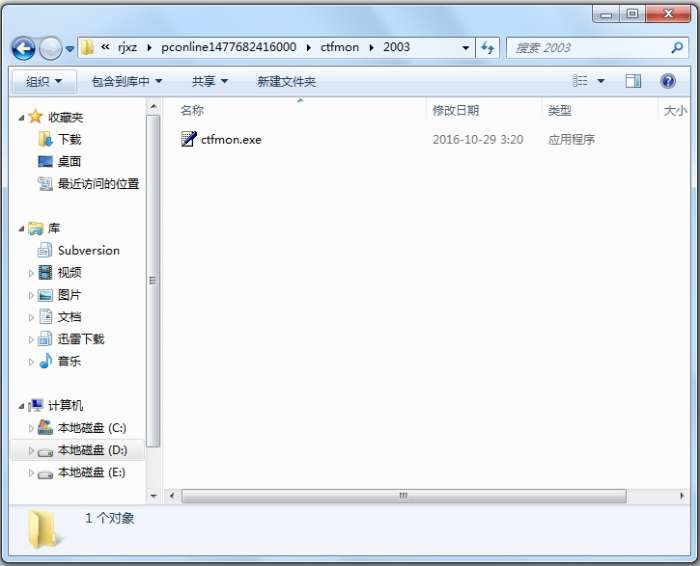Viewport: 700px width, 566px height.
Task: Sort by 名称 column header
Action: (192, 110)
